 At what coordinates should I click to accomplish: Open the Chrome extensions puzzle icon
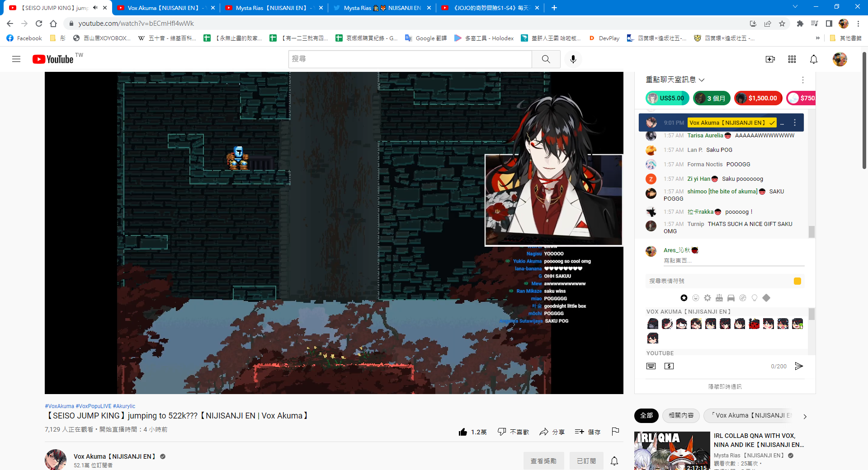(800, 23)
